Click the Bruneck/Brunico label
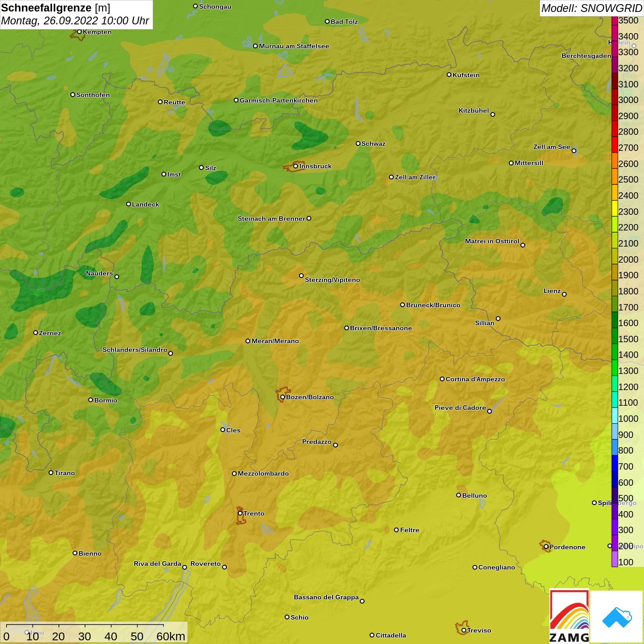This screenshot has height=644, width=644. (433, 305)
